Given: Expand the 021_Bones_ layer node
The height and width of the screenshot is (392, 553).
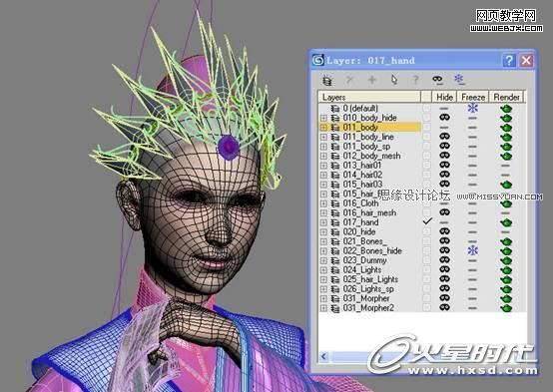Looking at the screenshot, I should tap(323, 241).
